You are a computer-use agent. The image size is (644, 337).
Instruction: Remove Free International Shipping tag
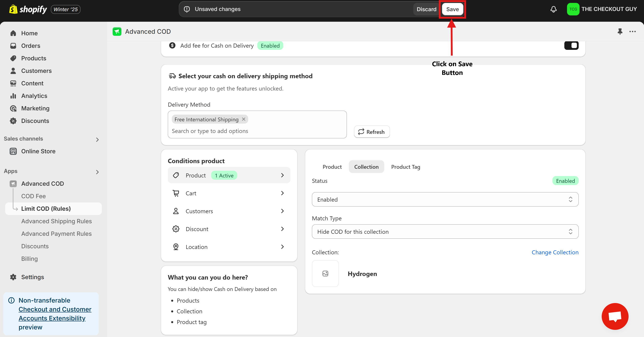click(x=243, y=119)
